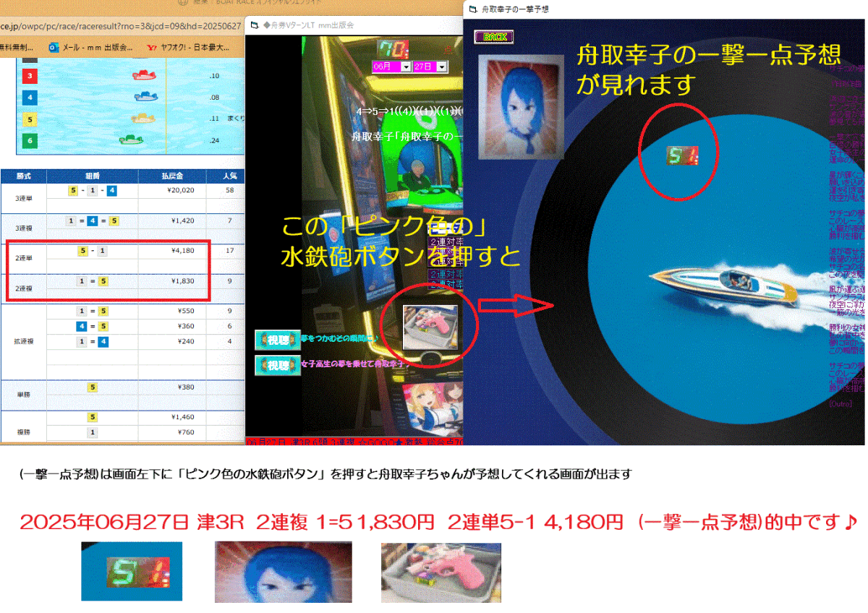Click the 4⇒5⇒1 prediction text line

pyautogui.click(x=410, y=111)
